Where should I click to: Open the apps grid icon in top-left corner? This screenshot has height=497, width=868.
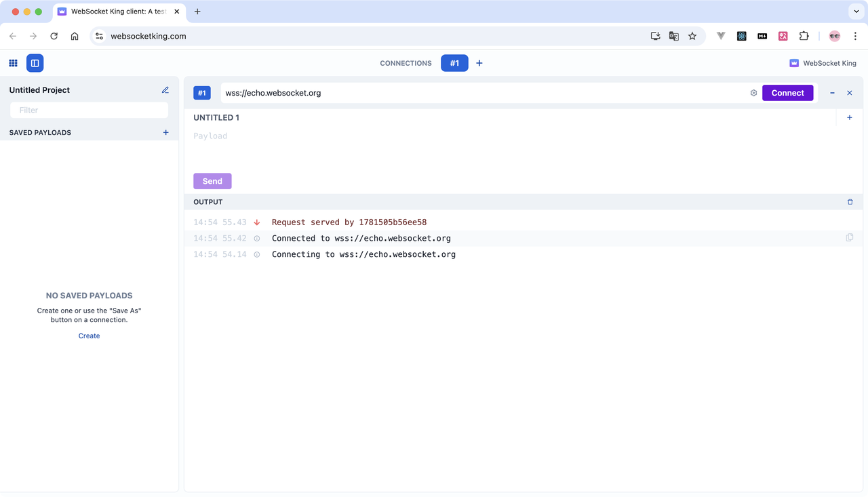(13, 62)
